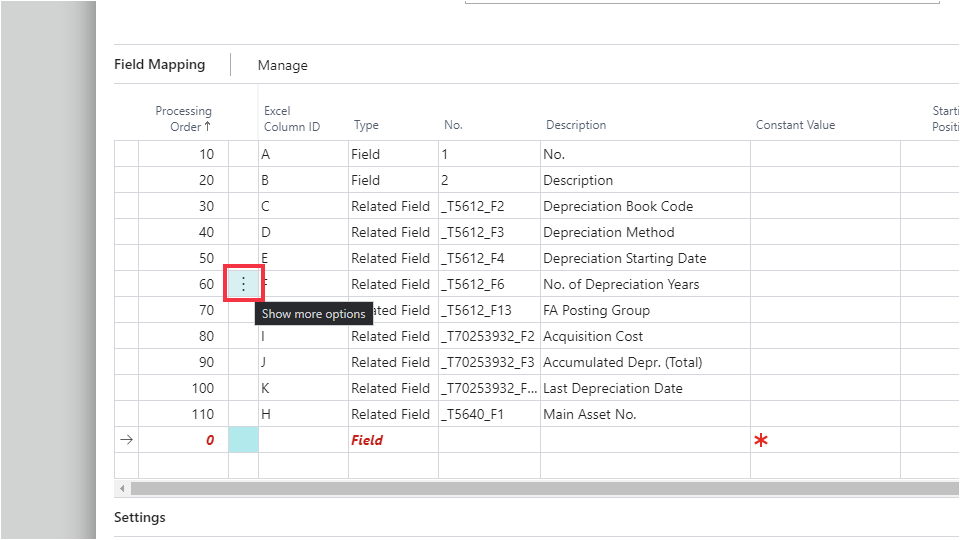The height and width of the screenshot is (540, 960).
Task: Click the Processing Order 0 new row cell
Action: click(184, 440)
